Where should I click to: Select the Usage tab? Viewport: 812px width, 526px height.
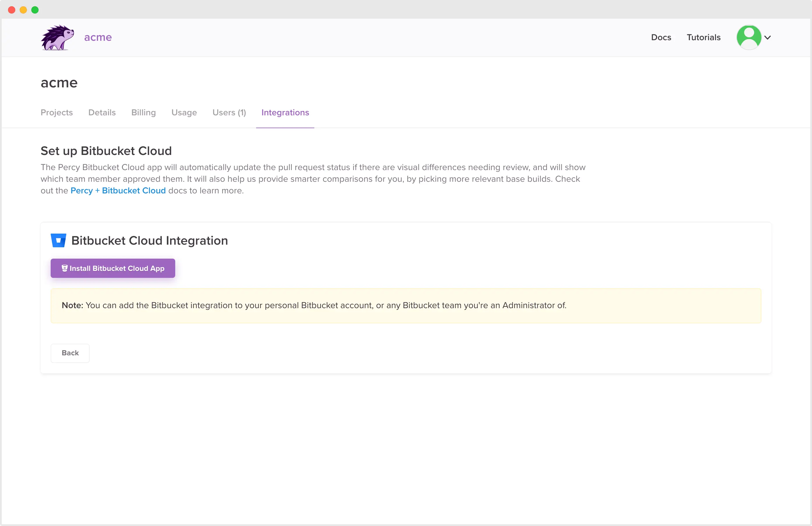pos(184,112)
